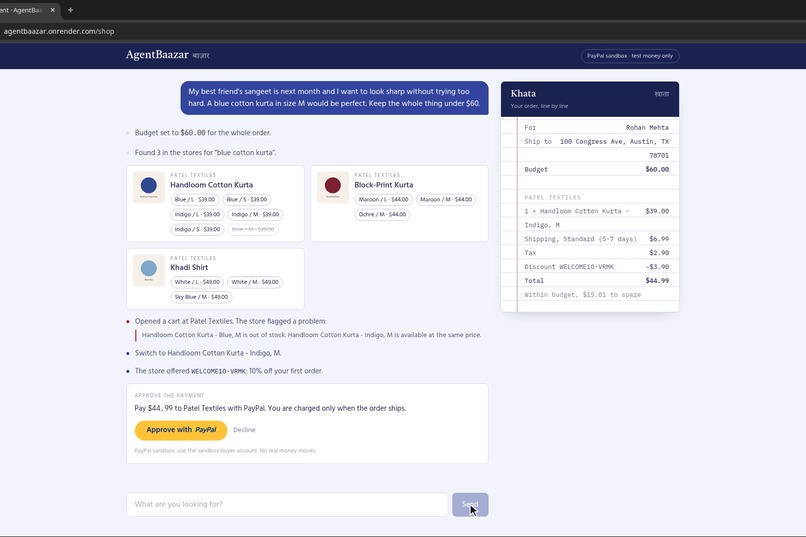Image resolution: width=806 pixels, height=537 pixels.
Task: Click the Block-Print Kurta title
Action: 383,185
